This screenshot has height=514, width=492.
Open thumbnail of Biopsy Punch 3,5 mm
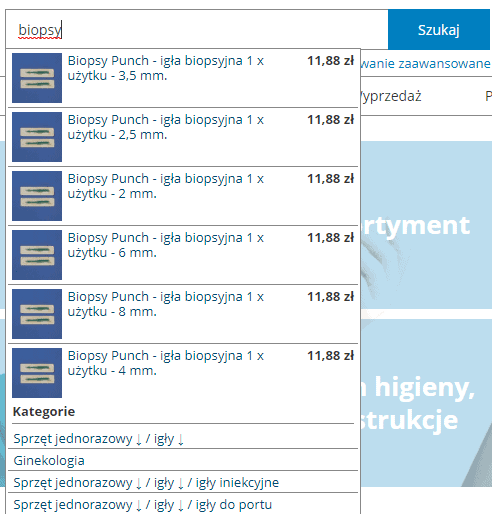click(x=37, y=78)
